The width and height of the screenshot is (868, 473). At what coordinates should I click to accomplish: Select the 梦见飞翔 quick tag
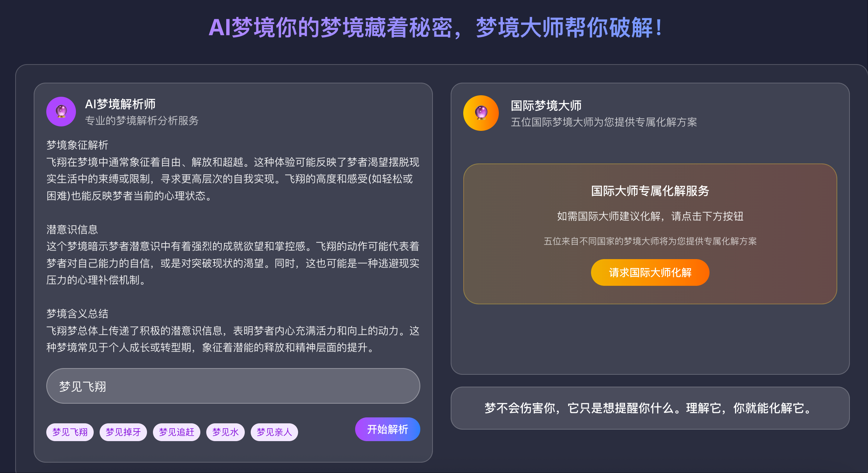tap(70, 431)
